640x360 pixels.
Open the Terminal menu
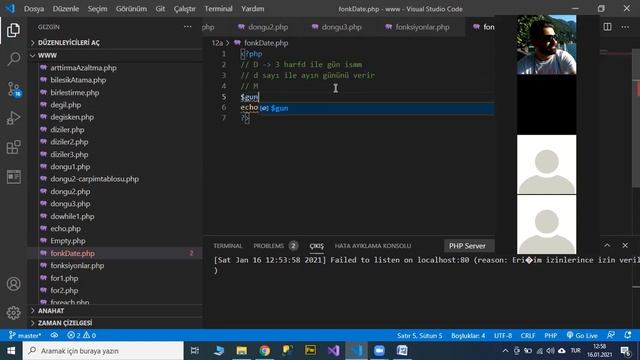point(218,9)
